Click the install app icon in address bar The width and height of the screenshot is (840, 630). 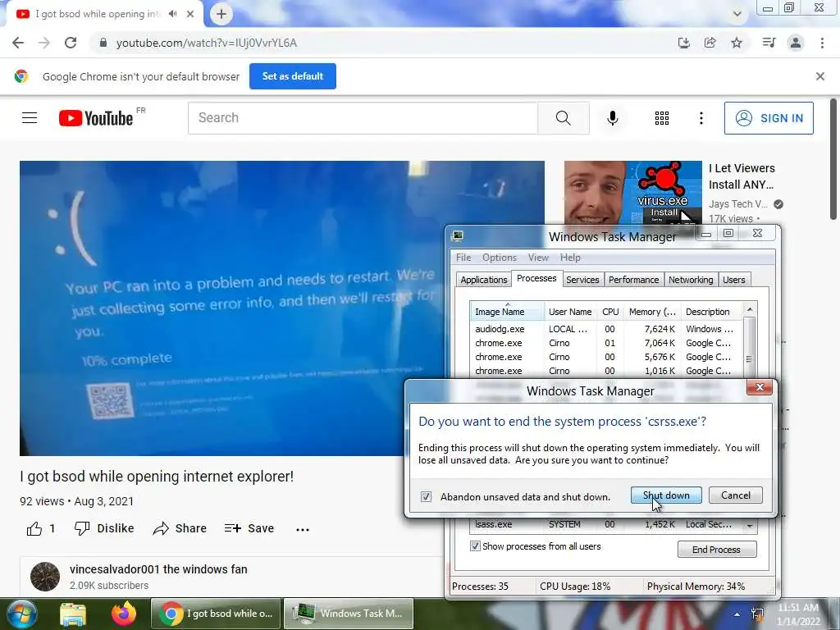tap(683, 43)
